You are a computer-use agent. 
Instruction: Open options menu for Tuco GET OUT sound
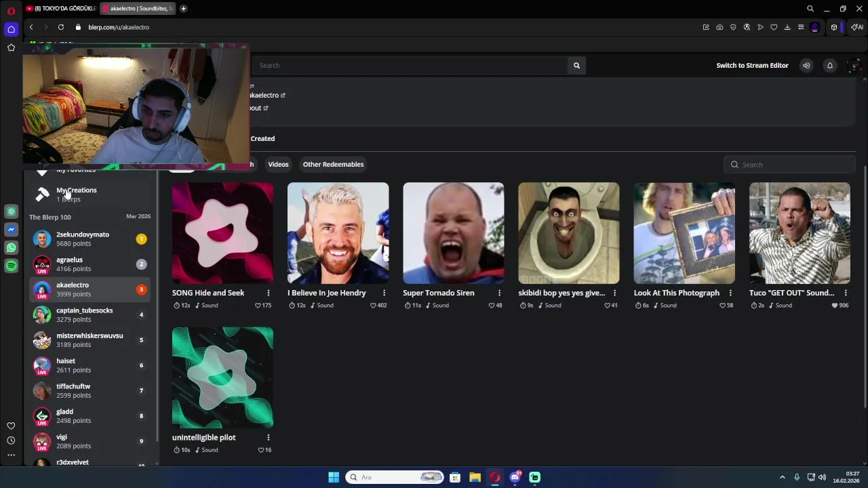click(x=846, y=293)
